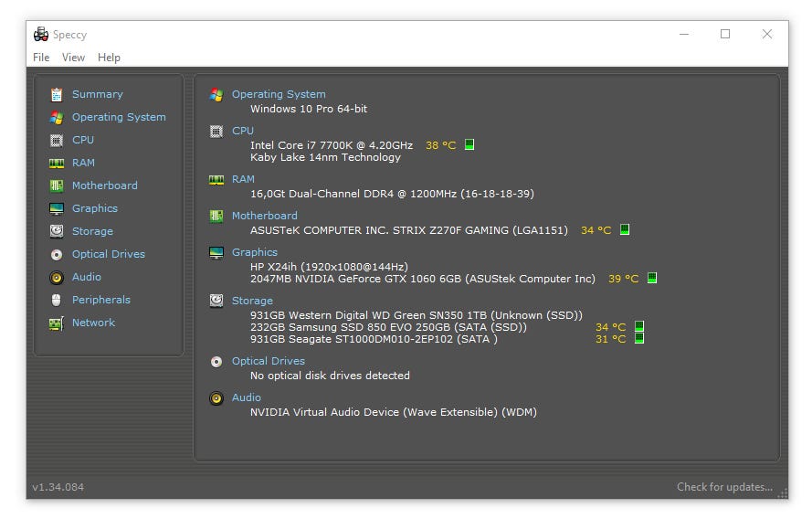Click the Storage drive icon in summary panel
This screenshot has width=812, height=519.
coord(216,301)
